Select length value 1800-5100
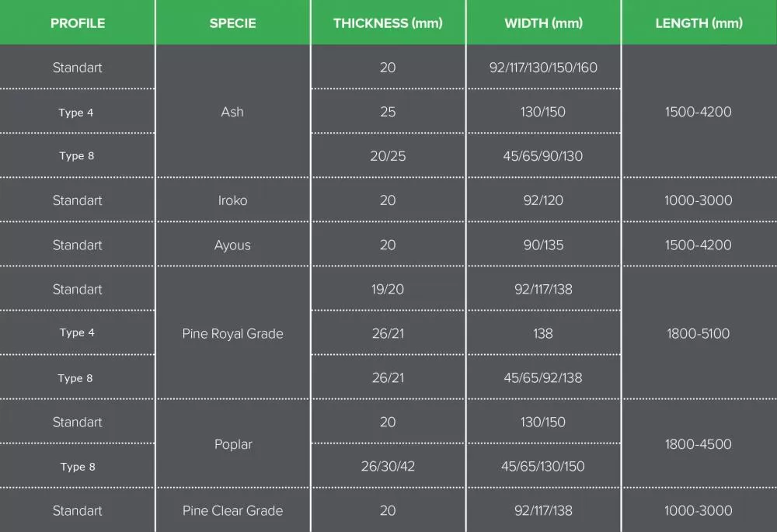 [x=699, y=333]
